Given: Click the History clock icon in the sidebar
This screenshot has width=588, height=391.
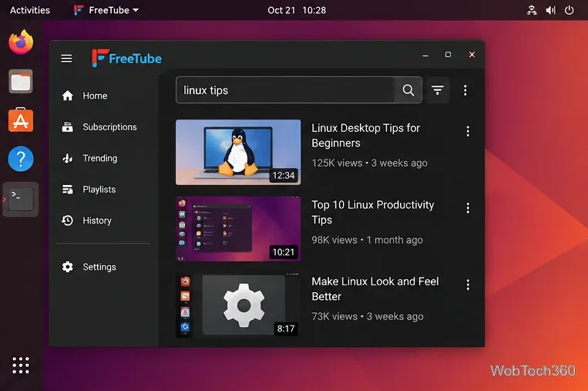Looking at the screenshot, I should pos(68,221).
